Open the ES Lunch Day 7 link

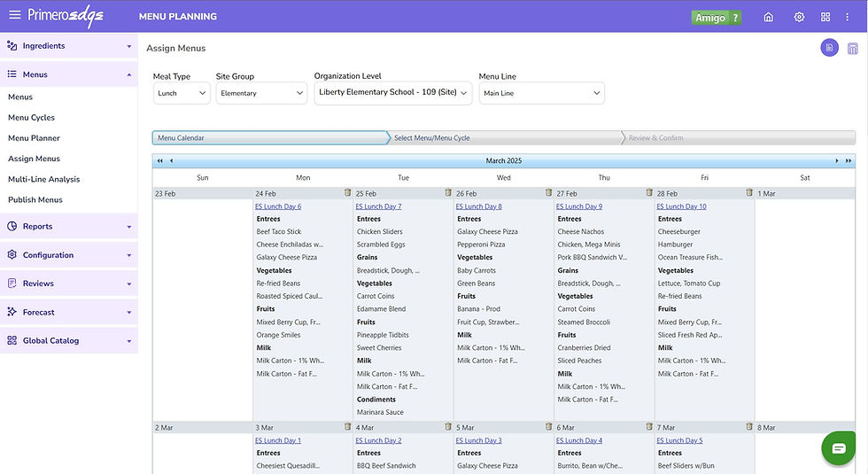379,206
